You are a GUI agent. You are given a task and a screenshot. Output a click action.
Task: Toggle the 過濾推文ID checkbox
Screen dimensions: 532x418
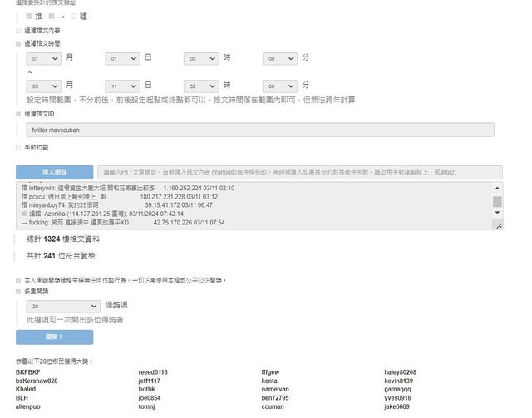click(x=19, y=113)
